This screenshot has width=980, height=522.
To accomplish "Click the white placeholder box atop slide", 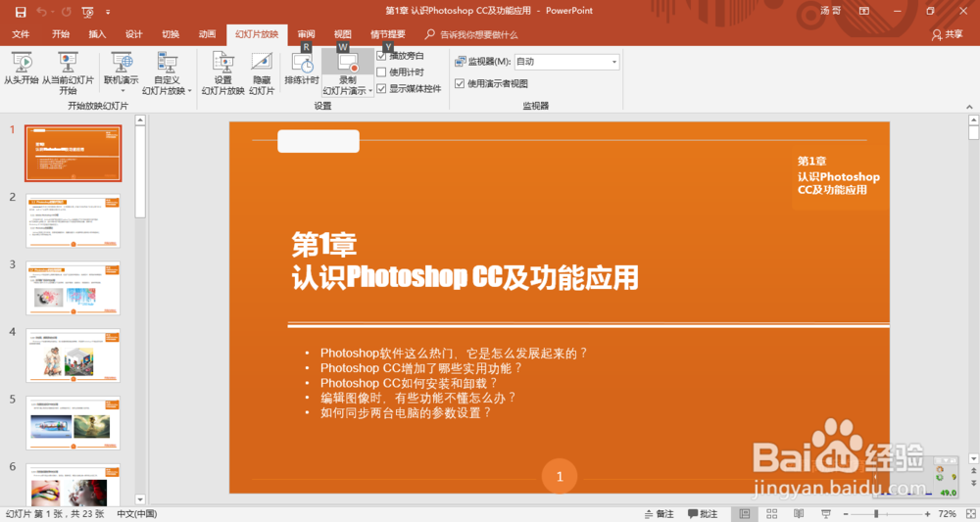I will pyautogui.click(x=318, y=141).
